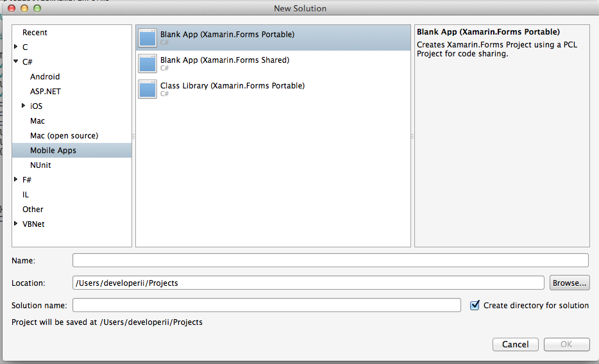Select the Other category

33,210
